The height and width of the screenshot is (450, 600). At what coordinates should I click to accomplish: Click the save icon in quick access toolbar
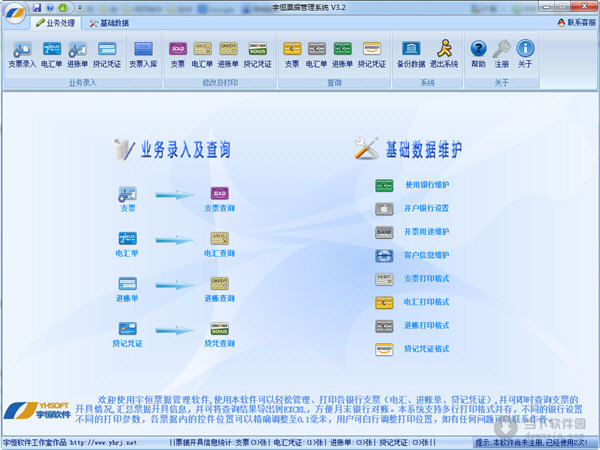click(37, 7)
